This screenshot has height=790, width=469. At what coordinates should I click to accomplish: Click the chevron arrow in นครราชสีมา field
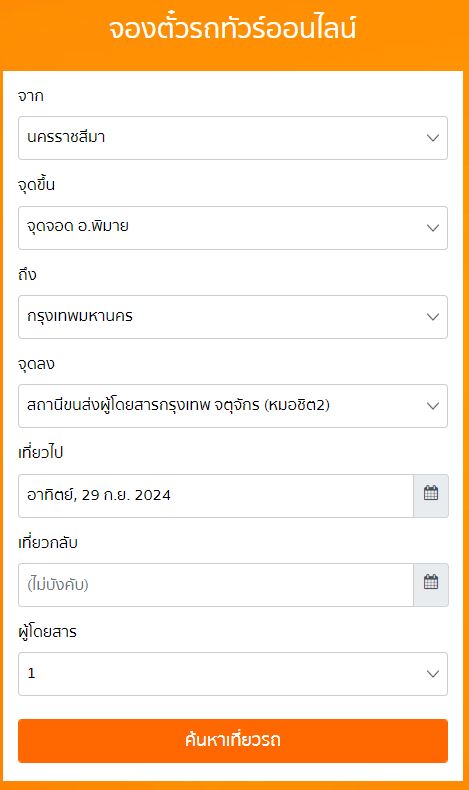[x=433, y=138]
